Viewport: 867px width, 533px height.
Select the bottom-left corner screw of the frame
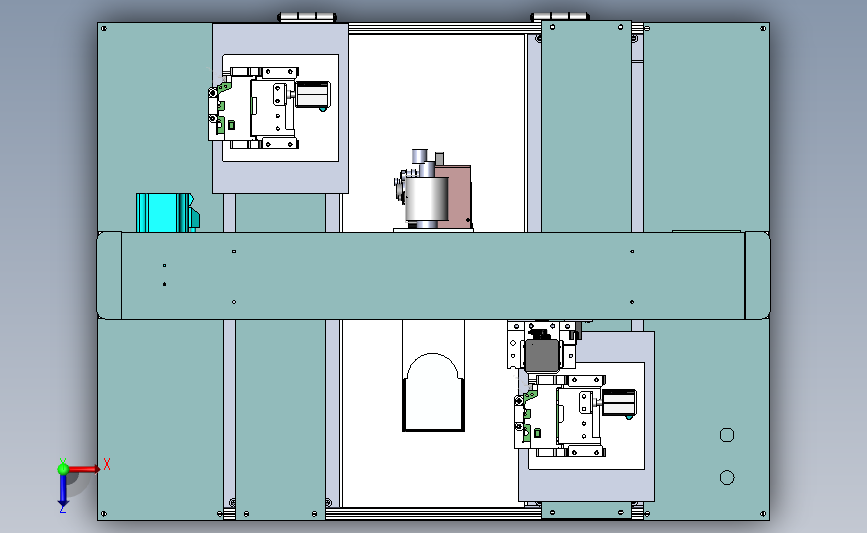104,514
